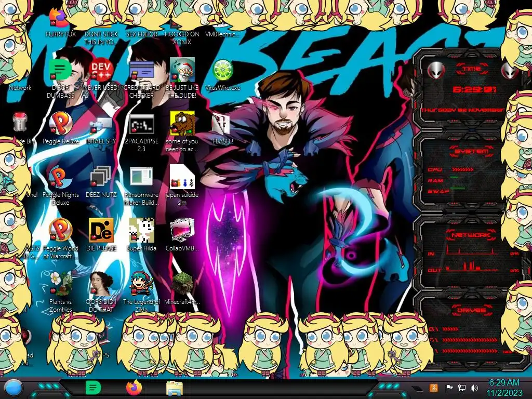
Task: Click the network tray icon
Action: coord(462,388)
